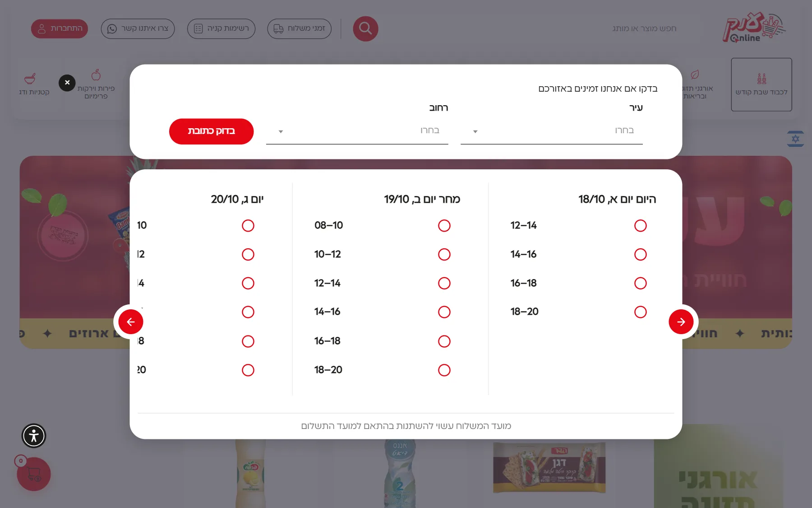Click the בדוק כתובת check address button
Screen dimensions: 812x508
(x=211, y=131)
